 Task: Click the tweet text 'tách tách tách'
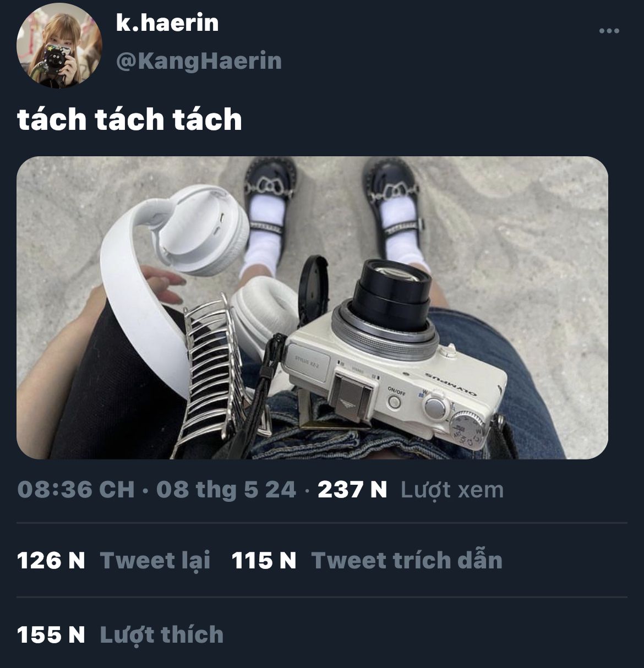(x=129, y=119)
